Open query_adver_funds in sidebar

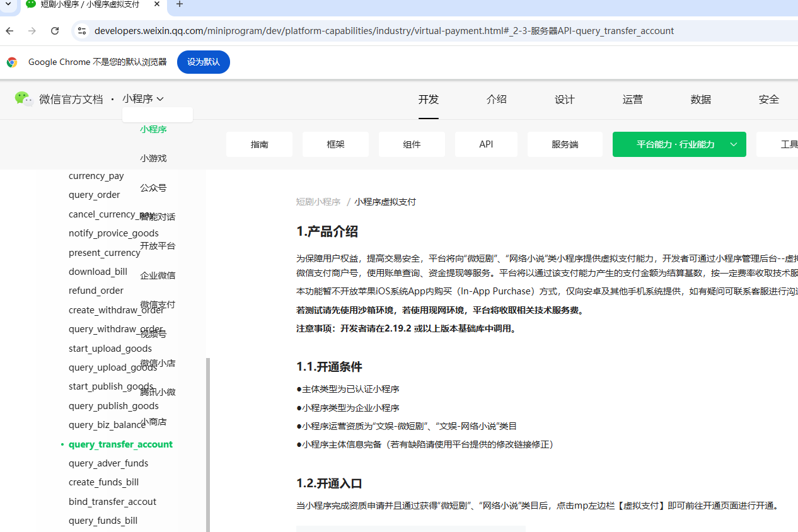click(108, 463)
